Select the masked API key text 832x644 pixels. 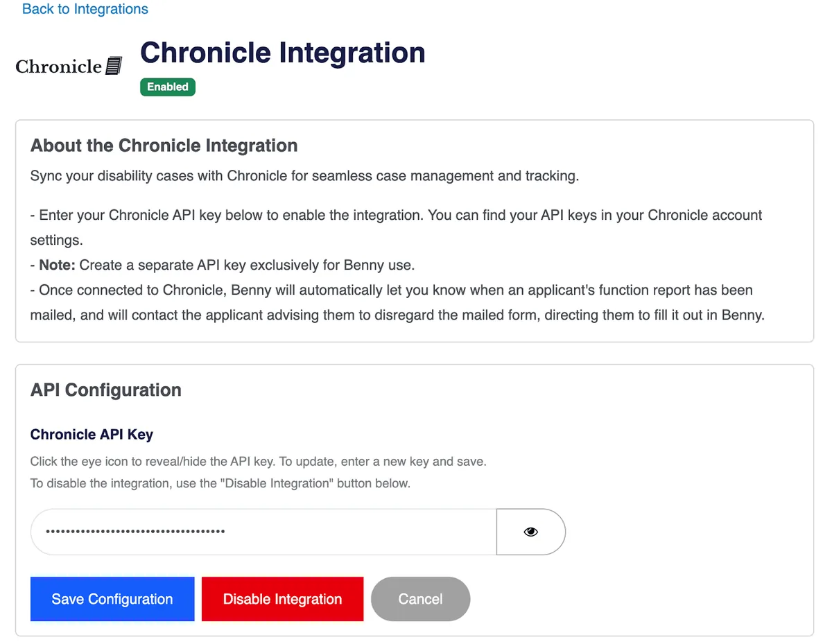[x=132, y=531]
